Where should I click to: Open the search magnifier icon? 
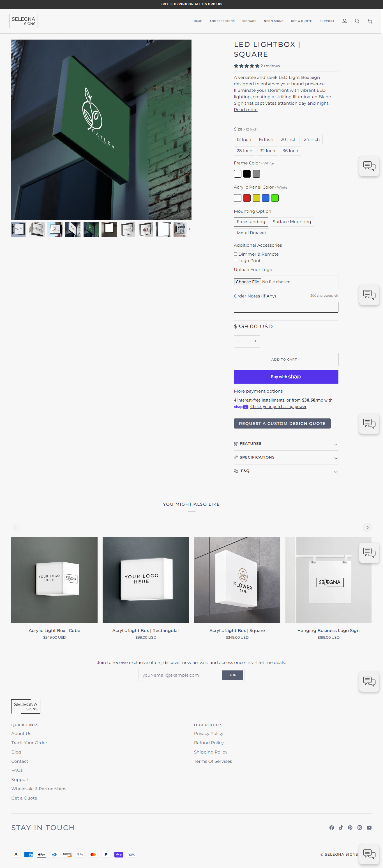tap(357, 21)
